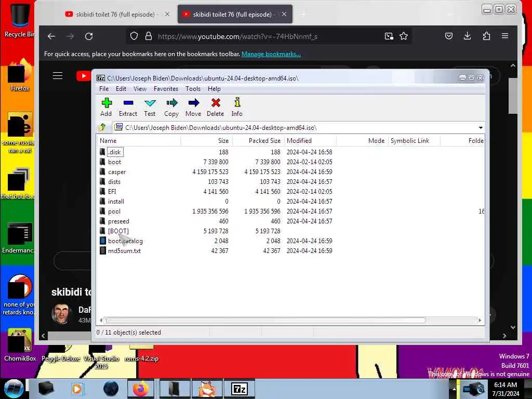Open the YouTube guide hamburger menu

[58, 76]
